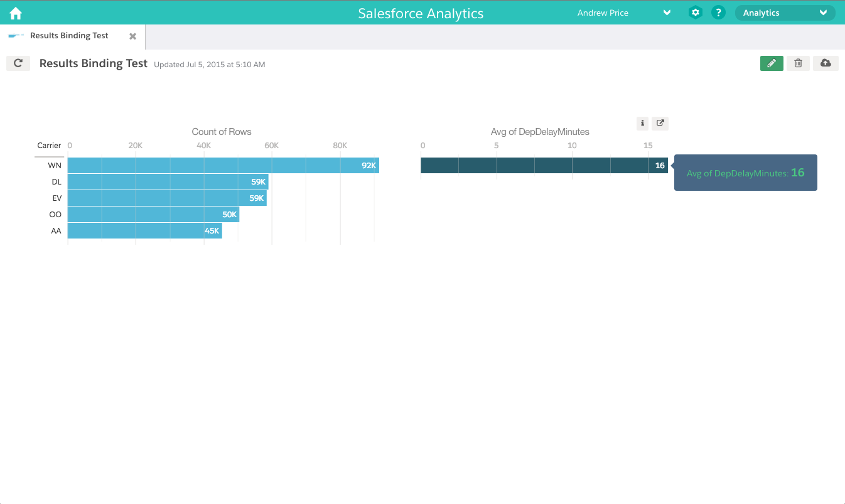The width and height of the screenshot is (845, 504).
Task: Select the AA carrier bar
Action: pyautogui.click(x=144, y=231)
